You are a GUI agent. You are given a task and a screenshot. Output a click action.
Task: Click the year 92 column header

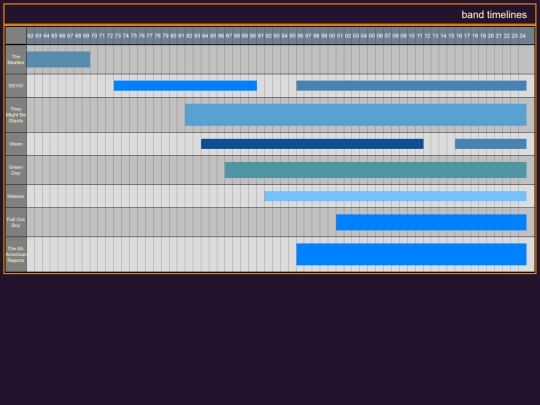tap(268, 36)
